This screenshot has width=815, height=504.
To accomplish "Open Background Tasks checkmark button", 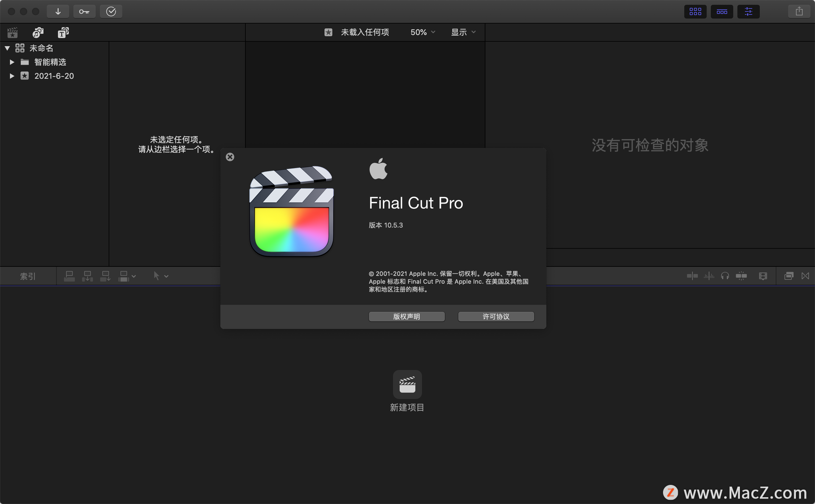I will [111, 11].
